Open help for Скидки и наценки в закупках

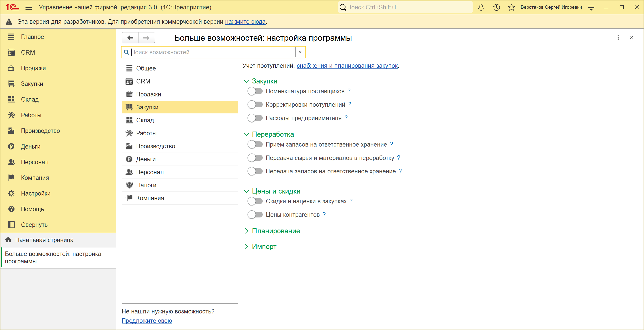click(x=351, y=201)
